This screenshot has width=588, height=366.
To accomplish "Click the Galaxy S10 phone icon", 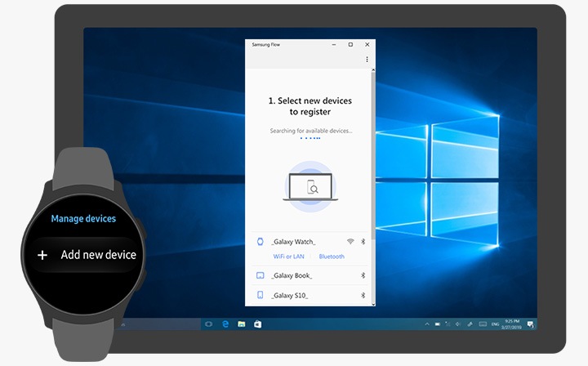I will click(260, 295).
